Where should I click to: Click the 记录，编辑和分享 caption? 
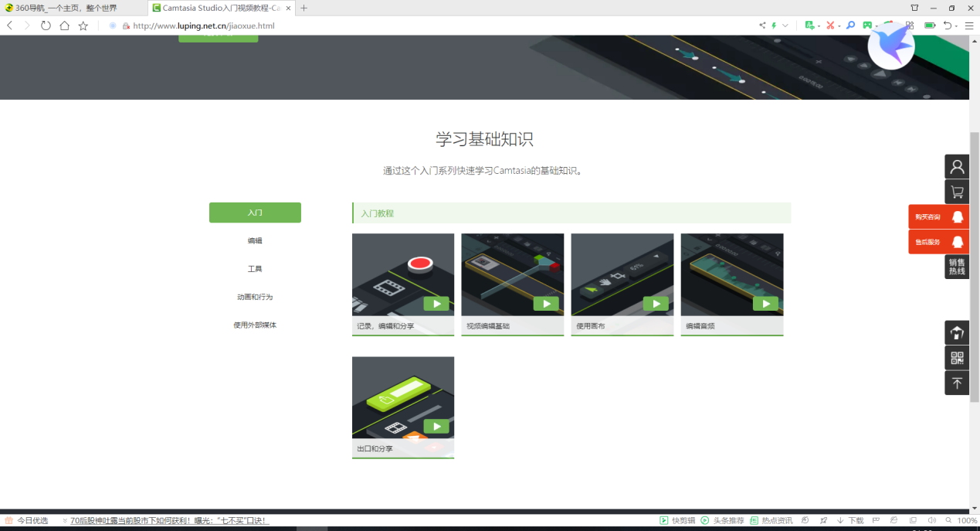tap(385, 326)
